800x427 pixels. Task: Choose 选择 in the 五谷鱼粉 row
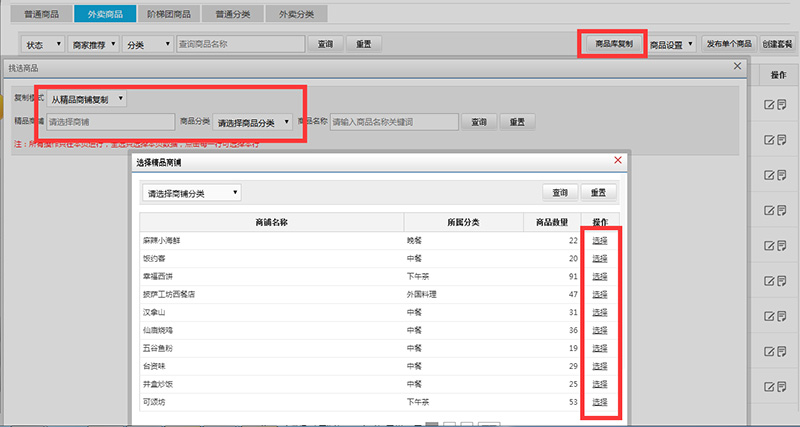[x=600, y=348]
